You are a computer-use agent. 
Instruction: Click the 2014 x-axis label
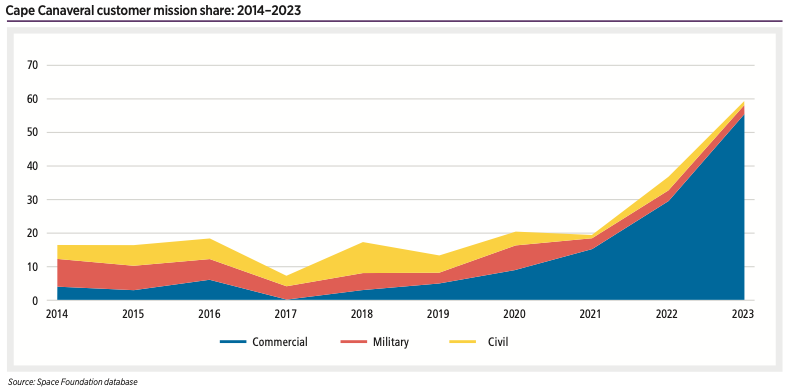coord(57,314)
